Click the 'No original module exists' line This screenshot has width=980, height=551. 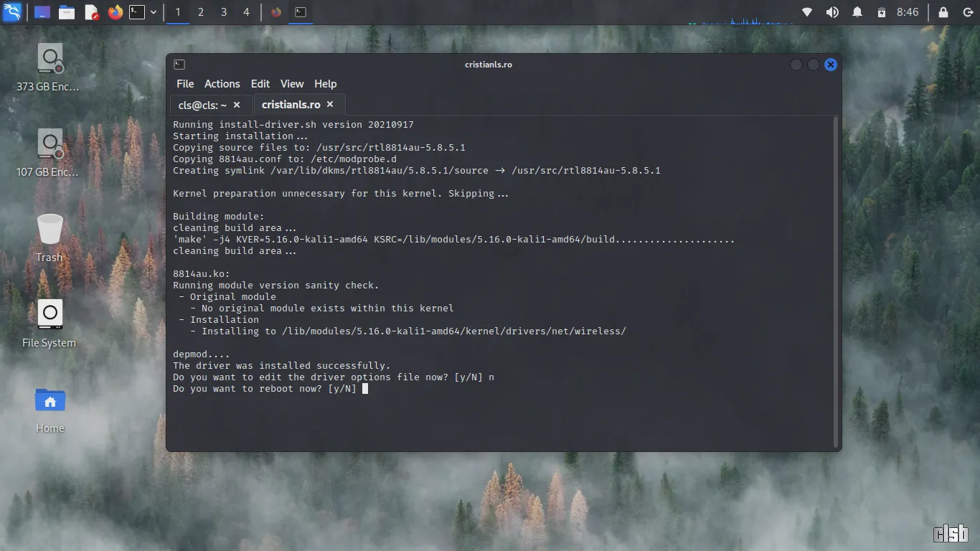(x=322, y=309)
